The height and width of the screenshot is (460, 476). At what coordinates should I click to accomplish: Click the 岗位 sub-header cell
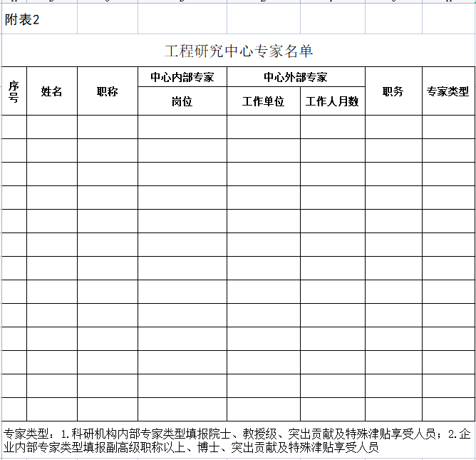tap(182, 101)
